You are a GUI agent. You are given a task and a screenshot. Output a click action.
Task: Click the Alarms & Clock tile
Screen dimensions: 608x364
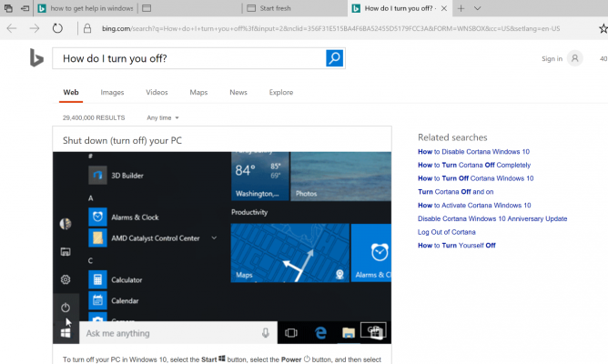tap(371, 253)
